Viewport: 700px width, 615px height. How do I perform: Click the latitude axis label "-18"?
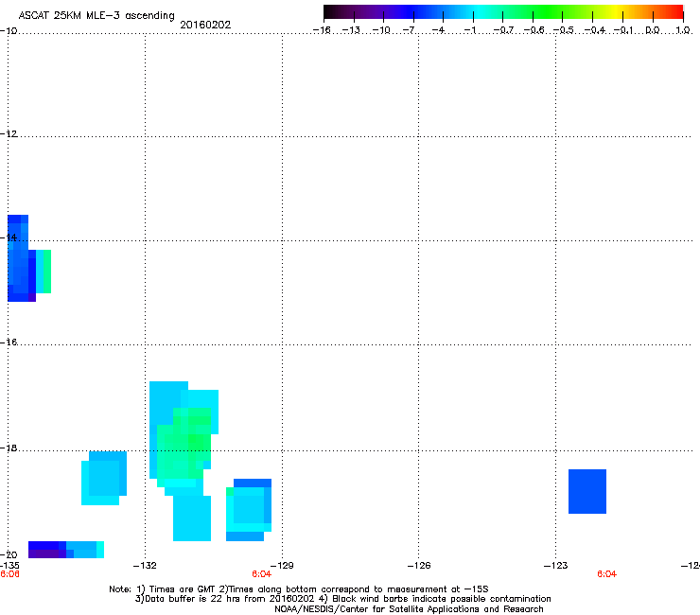[9, 448]
